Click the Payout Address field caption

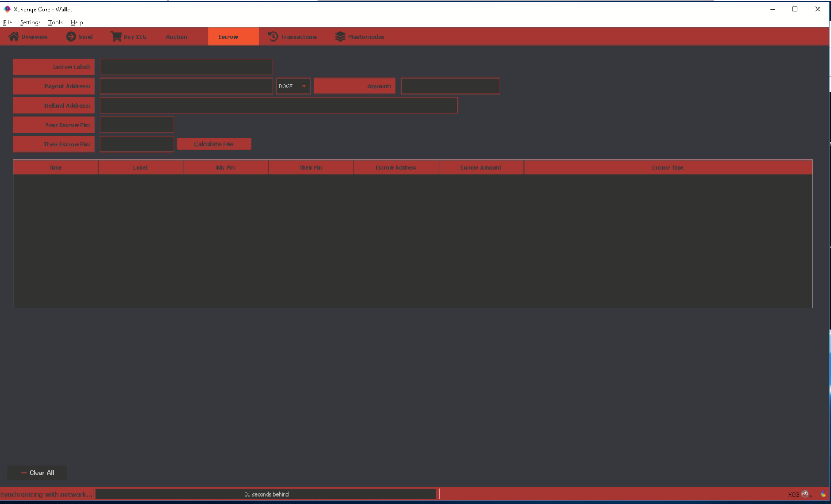point(54,86)
